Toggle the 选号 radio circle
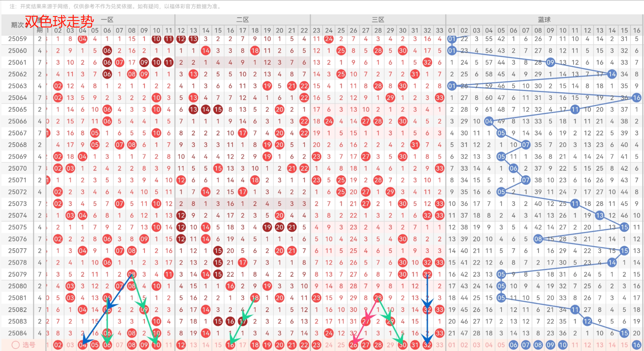Screen dimensions: 644x351 [16, 345]
